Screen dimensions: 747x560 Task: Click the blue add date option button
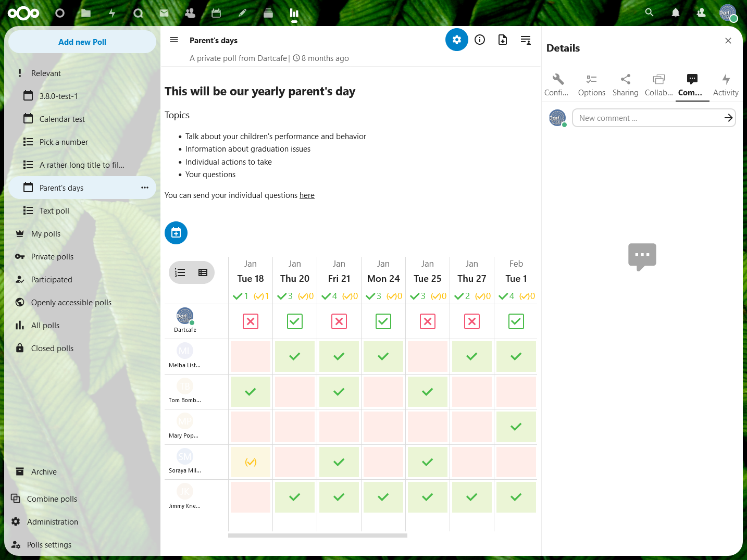point(176,233)
